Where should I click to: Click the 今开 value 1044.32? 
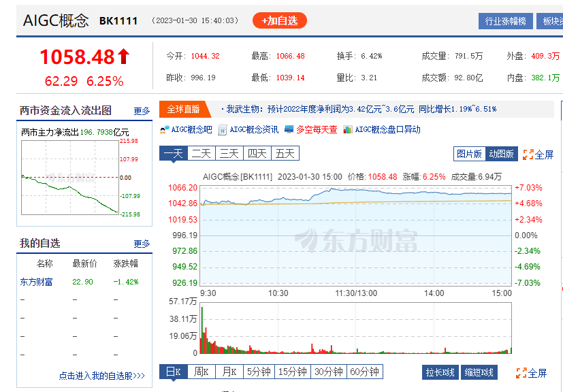coord(205,56)
